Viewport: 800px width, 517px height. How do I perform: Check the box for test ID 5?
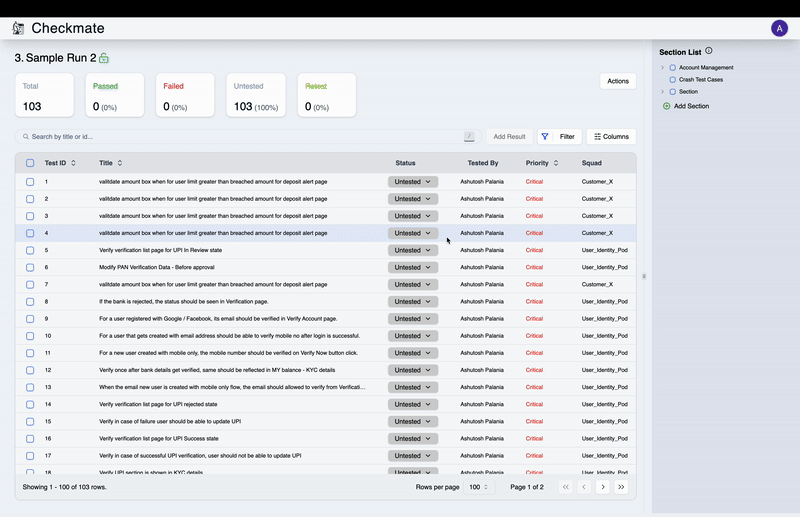(30, 250)
